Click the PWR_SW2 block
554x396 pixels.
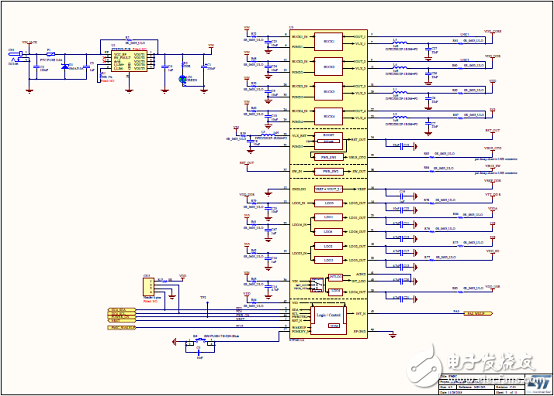pyautogui.click(x=329, y=172)
